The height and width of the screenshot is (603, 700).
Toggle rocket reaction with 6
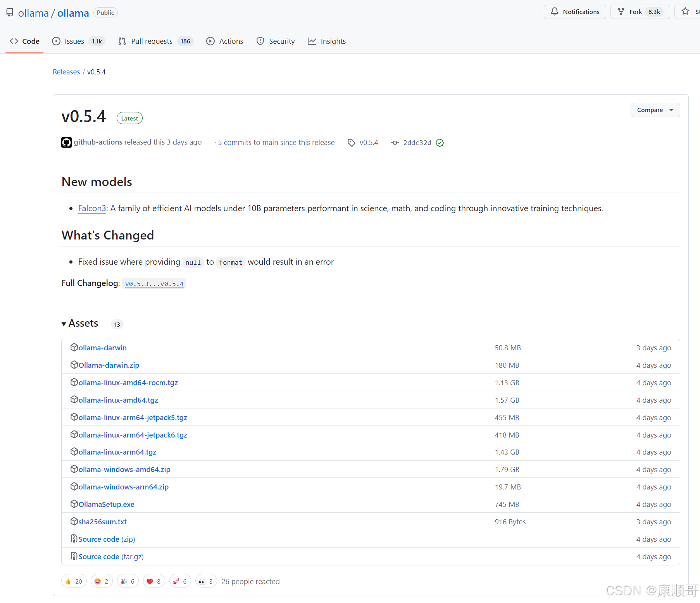180,581
